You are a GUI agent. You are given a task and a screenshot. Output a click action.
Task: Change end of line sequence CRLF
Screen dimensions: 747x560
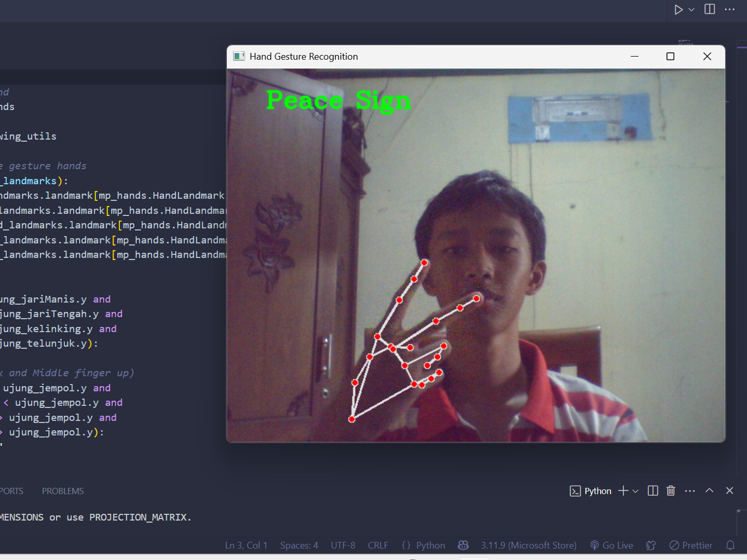[x=378, y=545]
